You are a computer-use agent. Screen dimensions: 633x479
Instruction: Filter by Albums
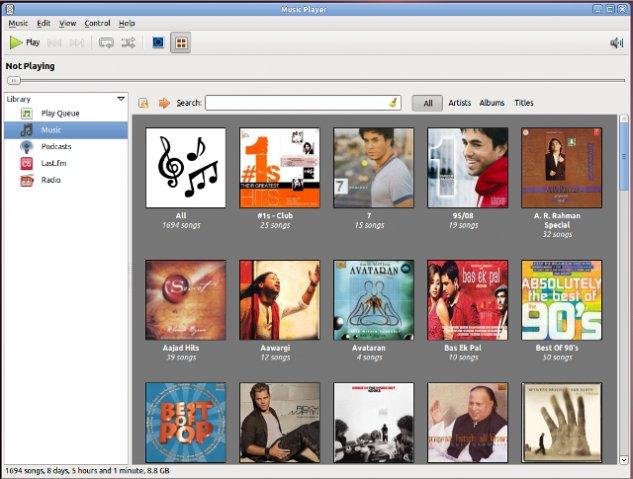pyautogui.click(x=491, y=102)
